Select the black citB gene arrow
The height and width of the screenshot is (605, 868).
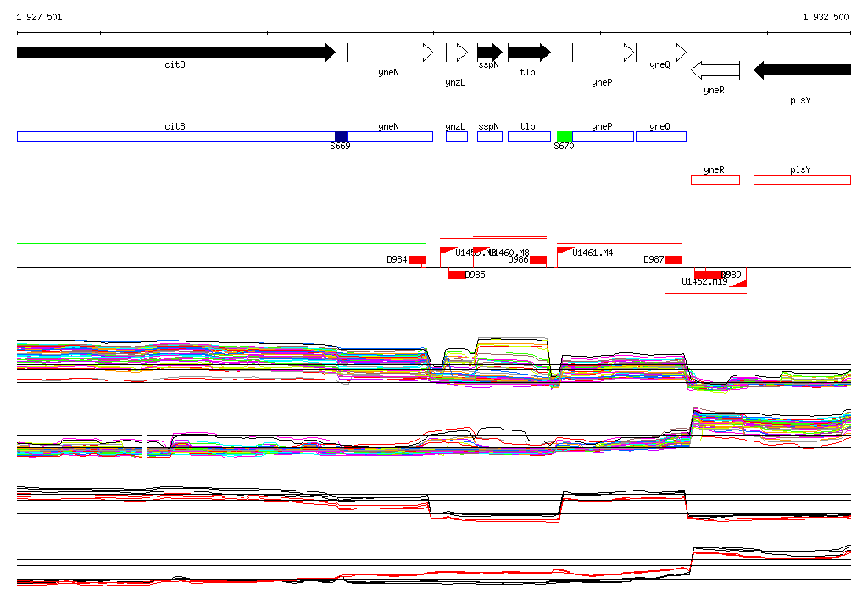[x=176, y=52]
